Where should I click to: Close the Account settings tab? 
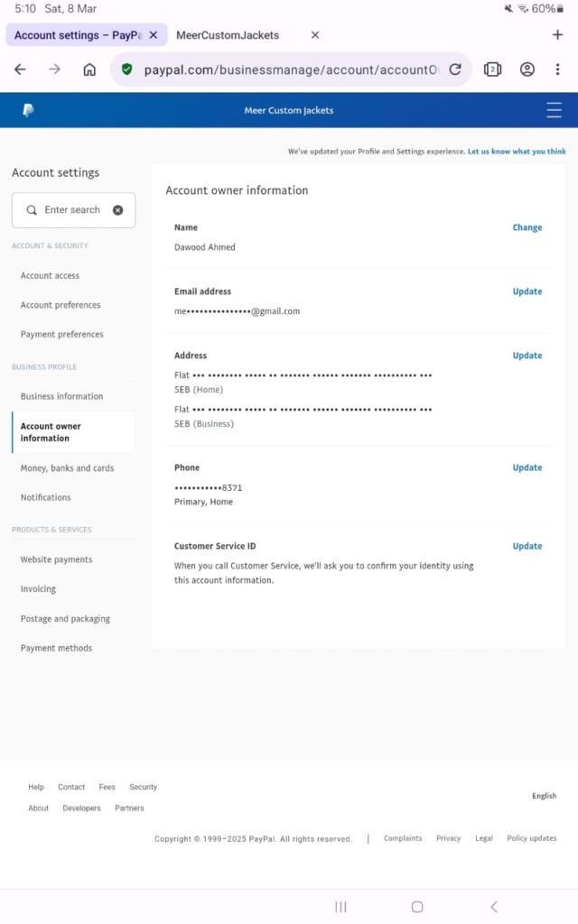tap(153, 35)
